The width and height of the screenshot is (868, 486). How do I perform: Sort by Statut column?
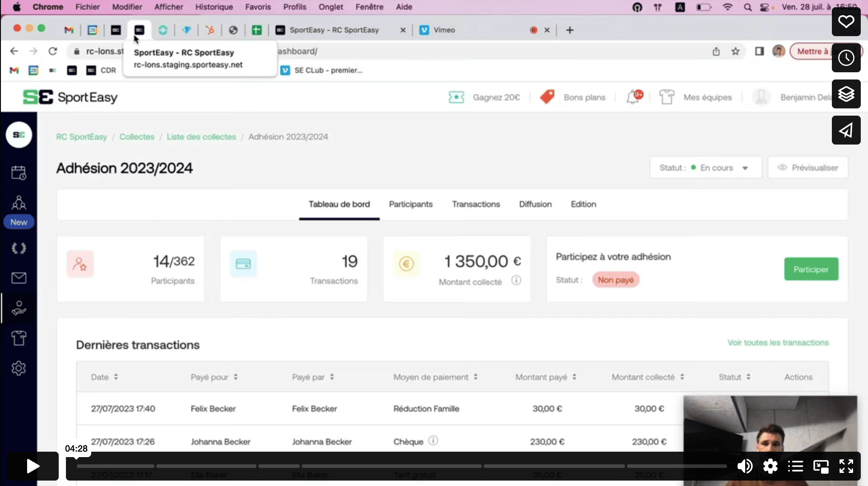point(734,377)
